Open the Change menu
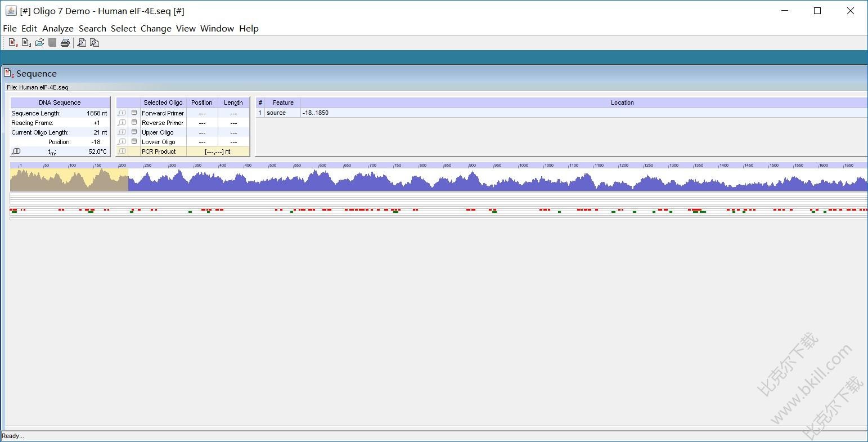 point(156,29)
